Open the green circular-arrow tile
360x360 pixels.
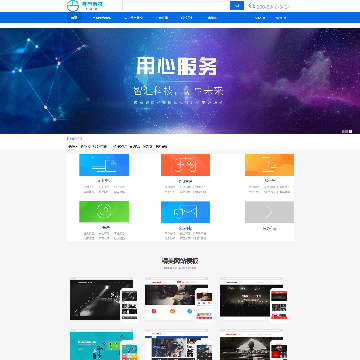tap(104, 212)
